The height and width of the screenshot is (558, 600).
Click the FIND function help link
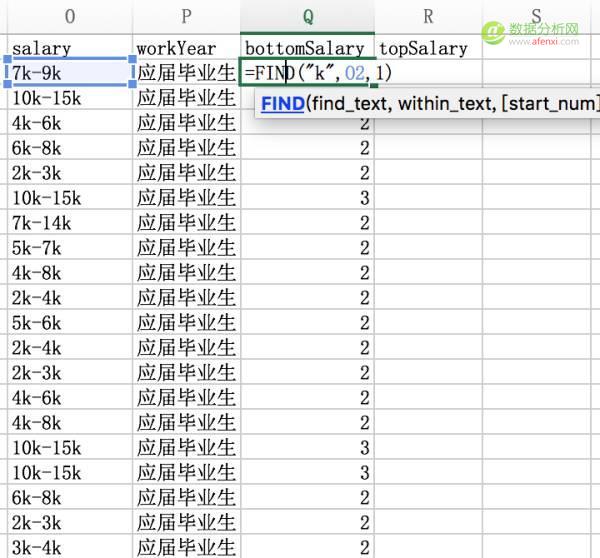tap(283, 104)
